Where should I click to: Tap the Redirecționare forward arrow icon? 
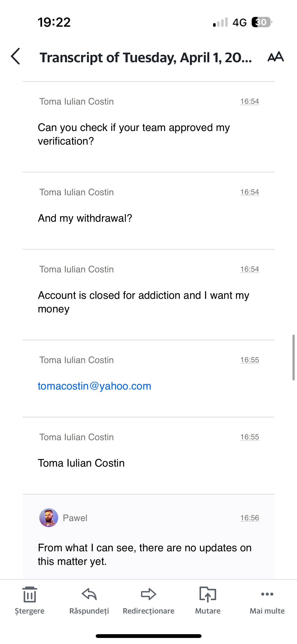(148, 595)
